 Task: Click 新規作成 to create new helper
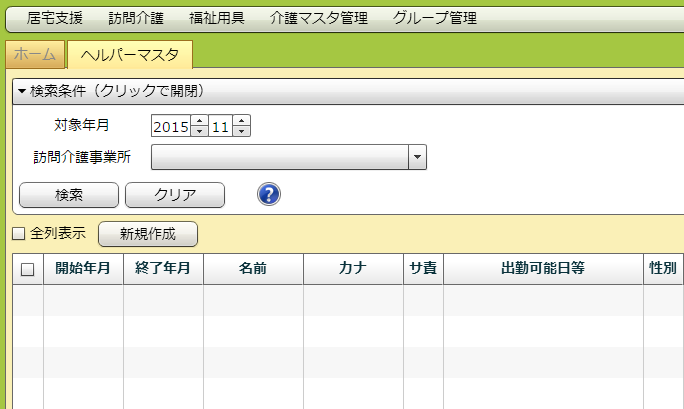(147, 234)
